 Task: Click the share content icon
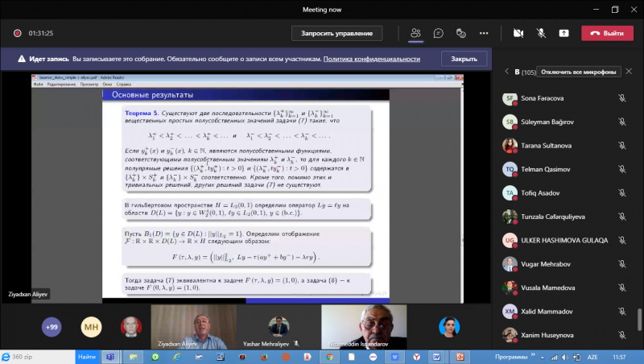coord(563,33)
